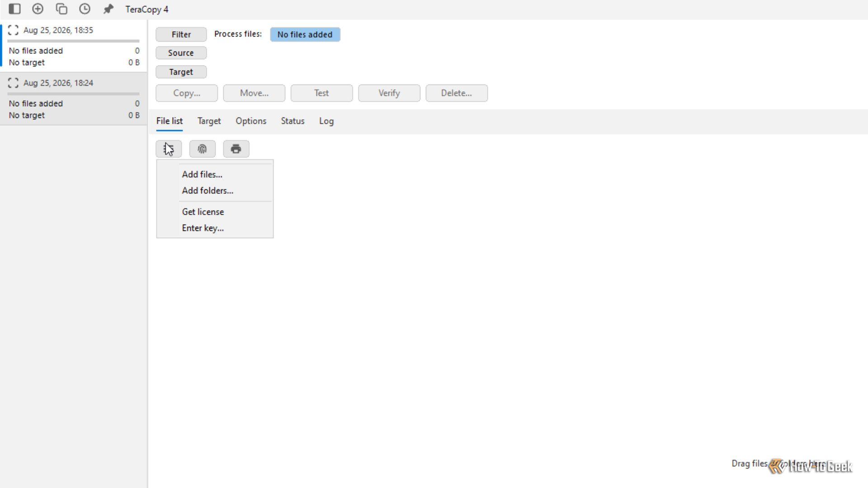The image size is (868, 488).
Task: Click 'No files added' in 18:24 job
Action: [36, 103]
